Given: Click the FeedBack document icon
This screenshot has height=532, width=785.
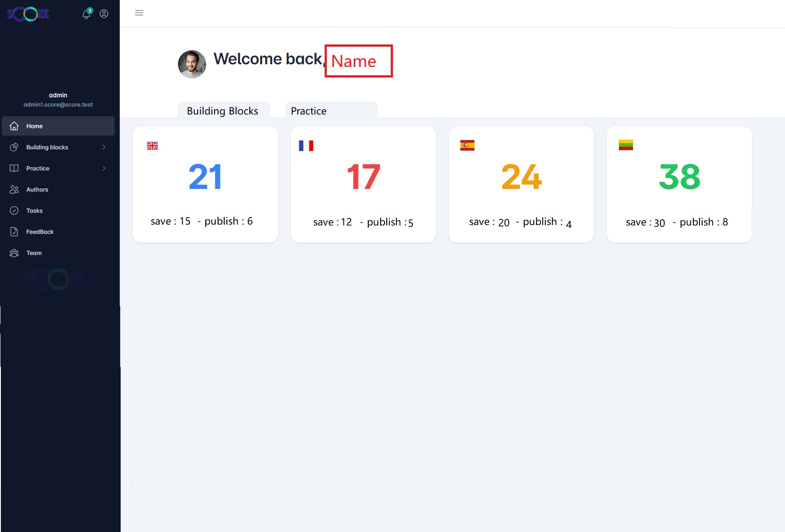Looking at the screenshot, I should click(14, 232).
